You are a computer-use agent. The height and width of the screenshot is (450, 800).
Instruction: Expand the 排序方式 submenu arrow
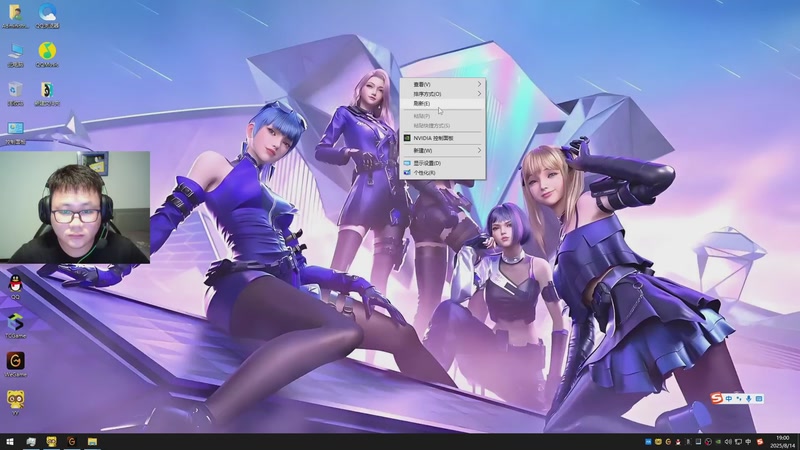[479, 94]
